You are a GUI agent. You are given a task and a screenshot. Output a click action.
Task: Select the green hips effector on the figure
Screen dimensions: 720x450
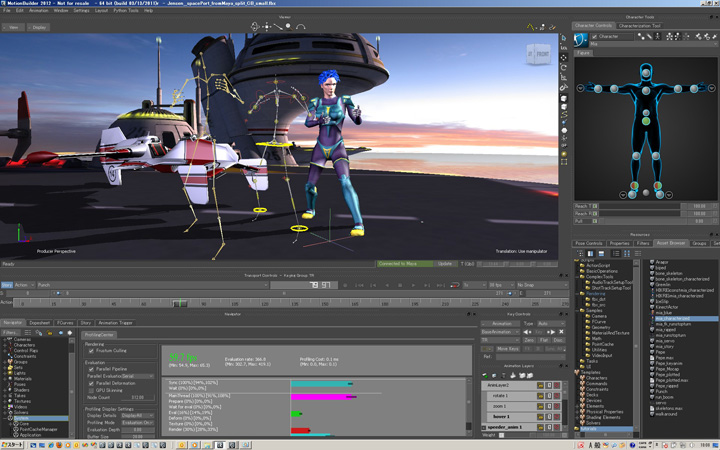click(x=646, y=121)
